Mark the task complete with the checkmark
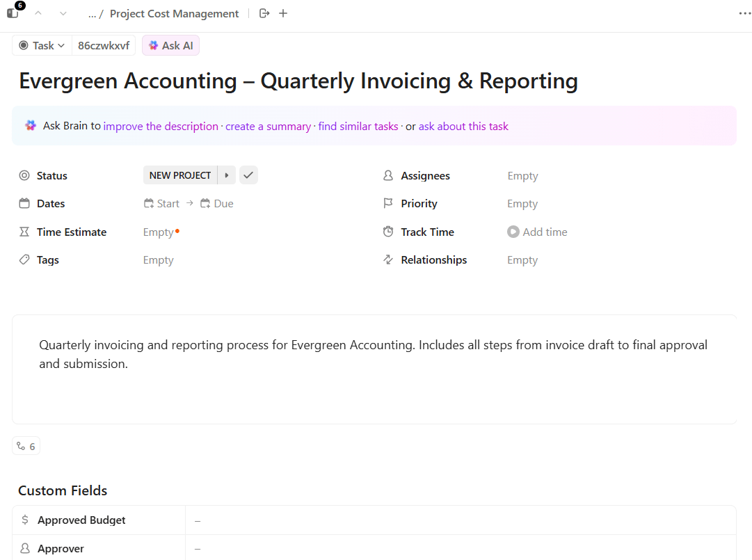This screenshot has height=560, width=752. click(x=248, y=175)
